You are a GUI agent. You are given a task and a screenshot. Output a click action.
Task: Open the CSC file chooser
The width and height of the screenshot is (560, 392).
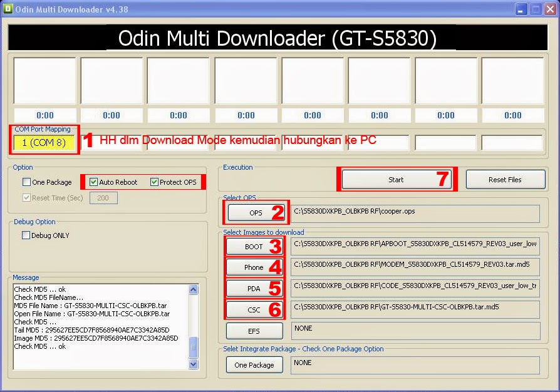(x=254, y=310)
